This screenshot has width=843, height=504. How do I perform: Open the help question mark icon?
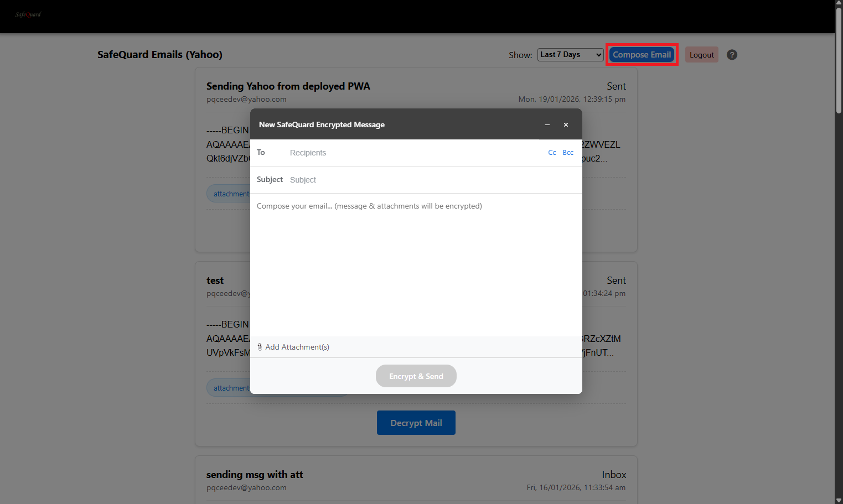(732, 55)
